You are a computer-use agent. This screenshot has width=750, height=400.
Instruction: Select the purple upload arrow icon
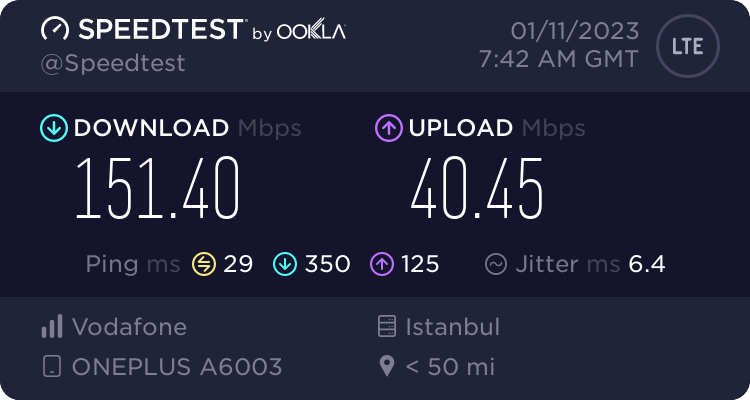(389, 128)
